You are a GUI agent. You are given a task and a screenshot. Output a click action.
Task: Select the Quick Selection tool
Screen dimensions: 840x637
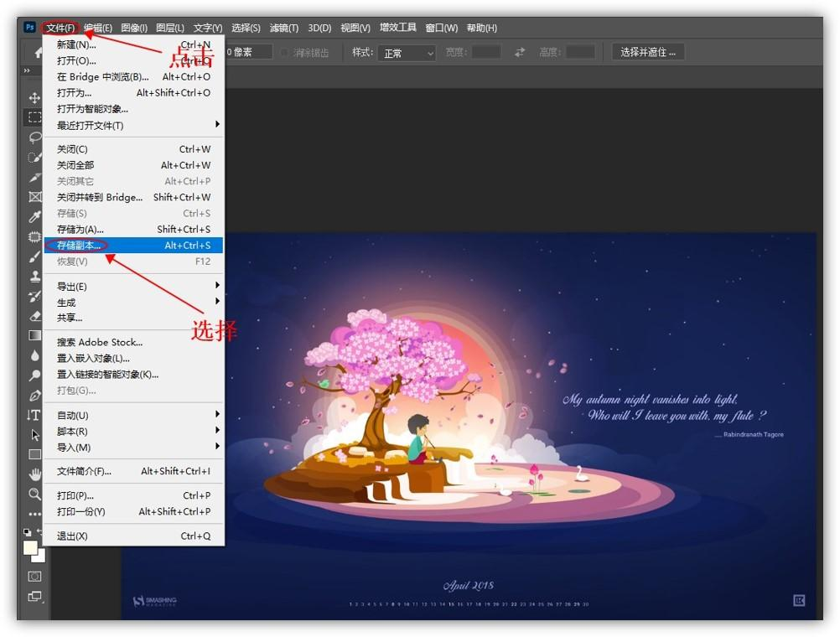click(x=35, y=157)
